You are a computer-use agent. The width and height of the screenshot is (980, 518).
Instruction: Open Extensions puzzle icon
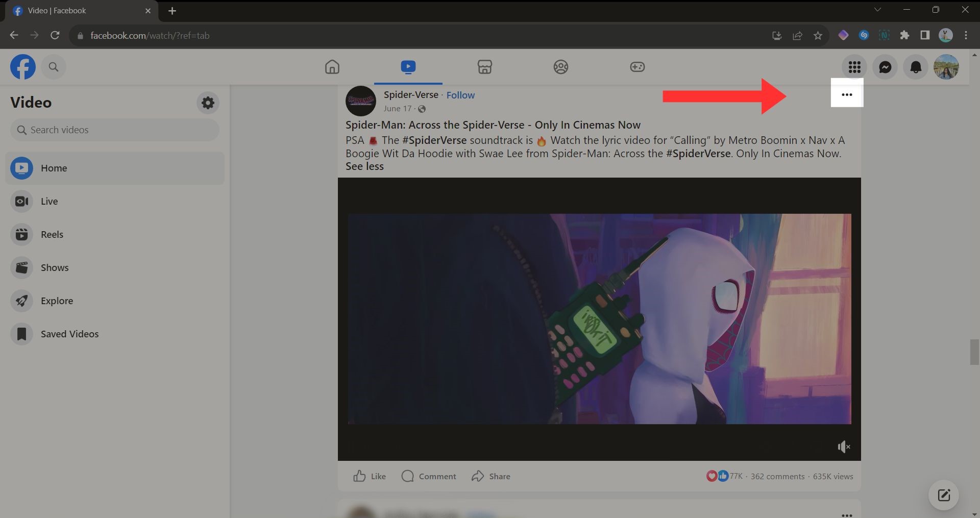pos(904,35)
